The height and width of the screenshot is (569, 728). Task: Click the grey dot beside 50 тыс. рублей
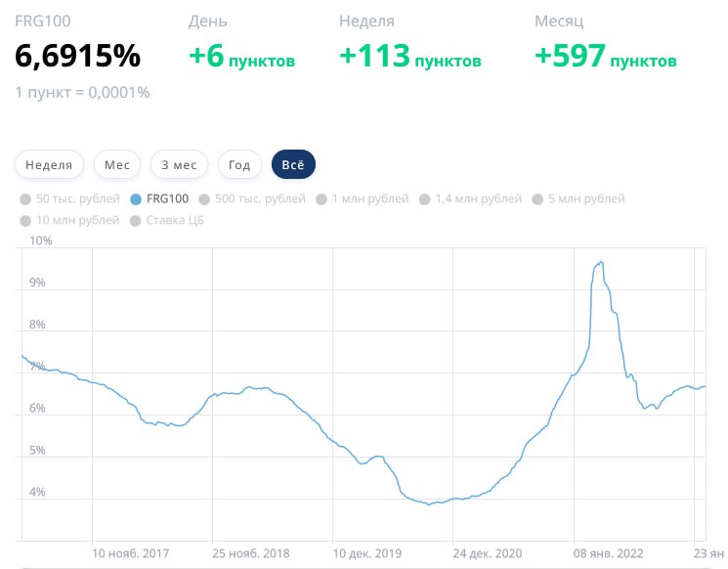point(25,199)
